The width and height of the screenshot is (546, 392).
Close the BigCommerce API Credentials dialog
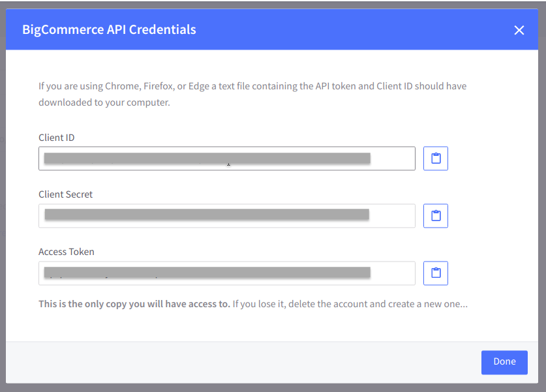[x=519, y=30]
